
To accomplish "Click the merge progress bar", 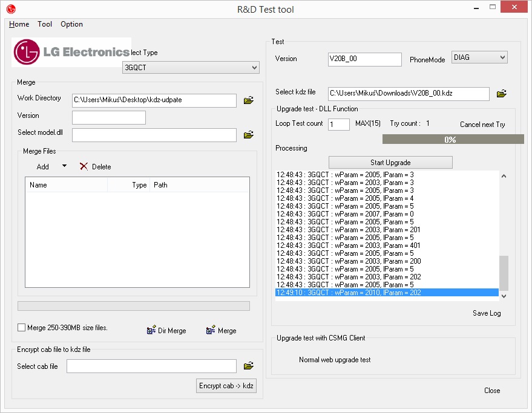I will [134, 306].
